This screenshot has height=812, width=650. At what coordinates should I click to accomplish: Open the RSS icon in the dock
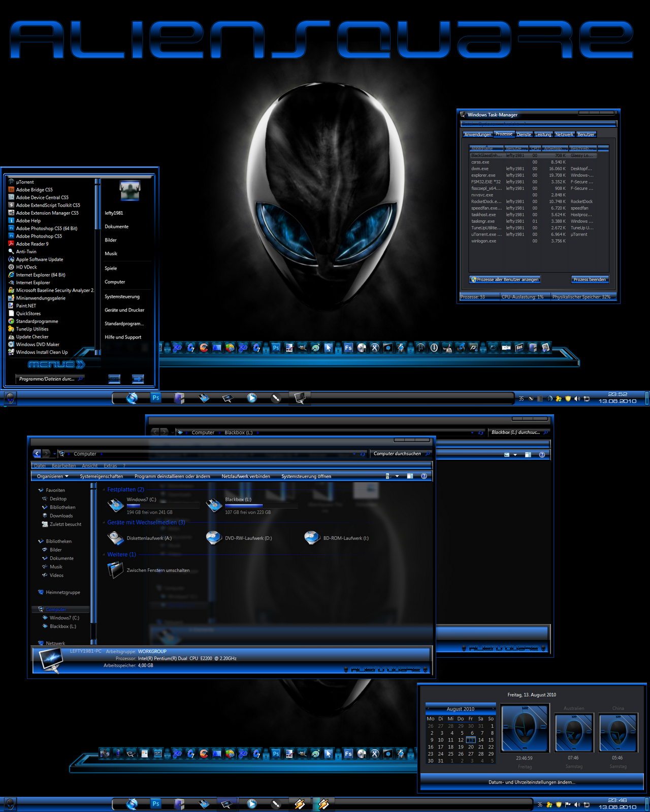point(519,348)
